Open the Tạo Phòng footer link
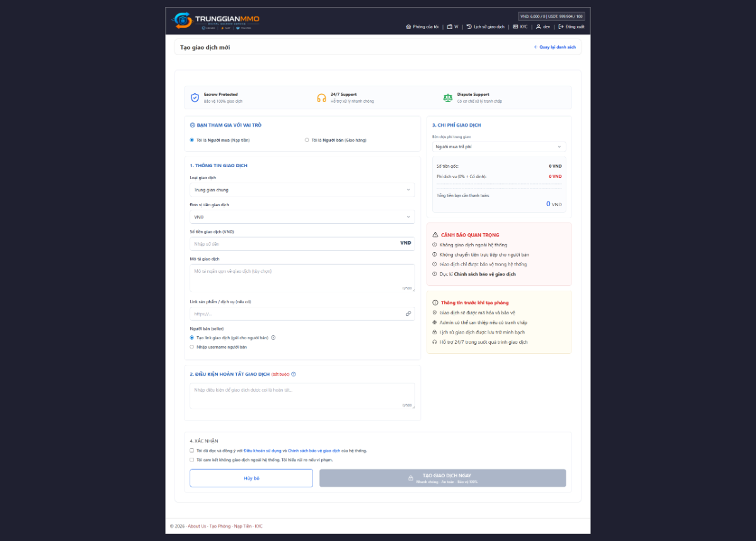This screenshot has width=756, height=541. (x=220, y=526)
